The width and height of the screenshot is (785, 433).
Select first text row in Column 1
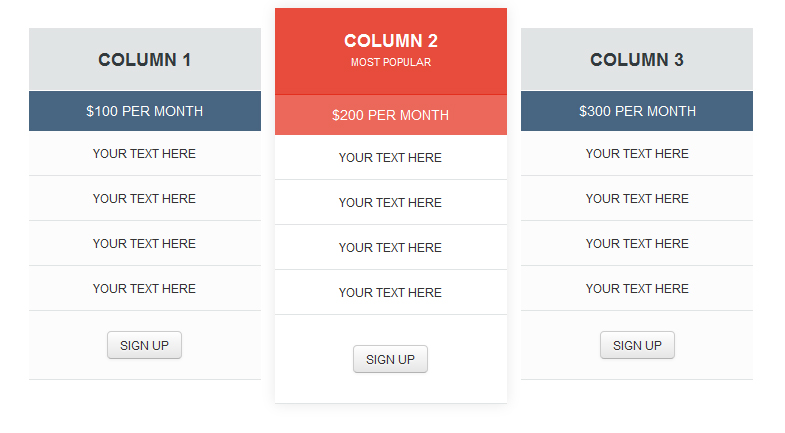(x=145, y=154)
